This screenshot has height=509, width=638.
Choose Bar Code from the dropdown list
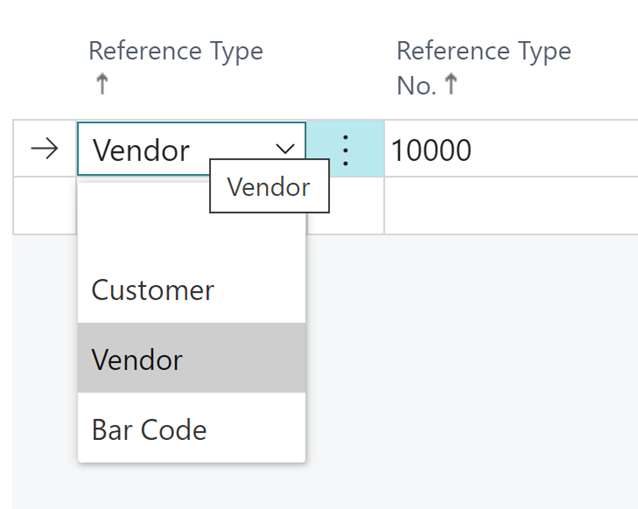point(192,428)
